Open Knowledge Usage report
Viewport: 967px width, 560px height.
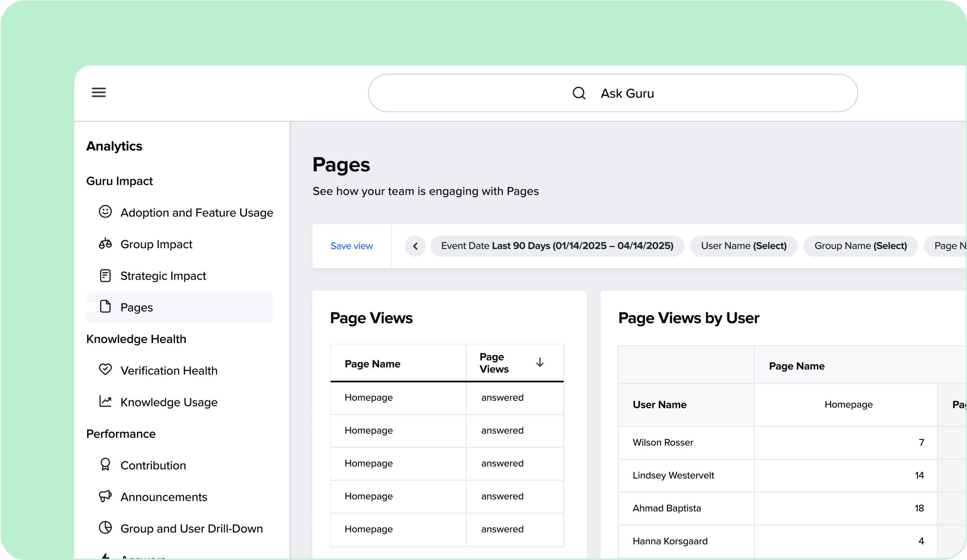pyautogui.click(x=169, y=402)
